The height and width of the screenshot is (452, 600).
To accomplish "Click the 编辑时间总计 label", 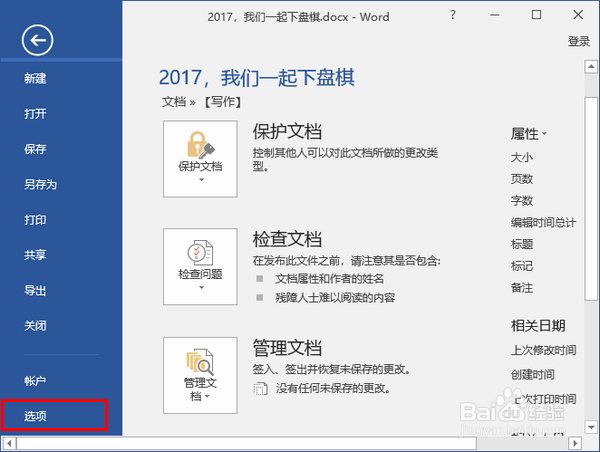I will [543, 222].
